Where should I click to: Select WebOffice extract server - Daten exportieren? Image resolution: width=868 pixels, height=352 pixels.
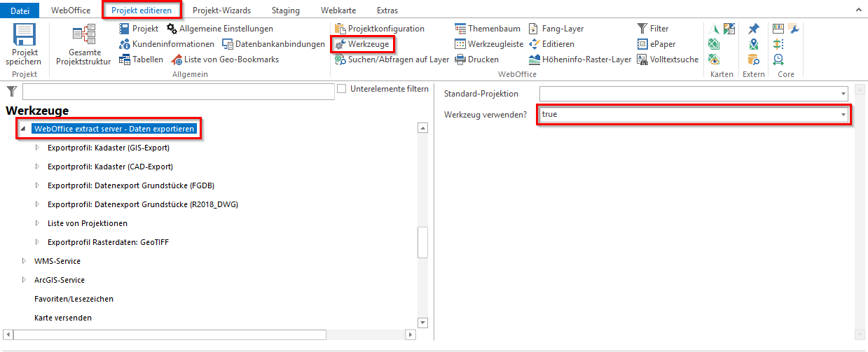[114, 129]
